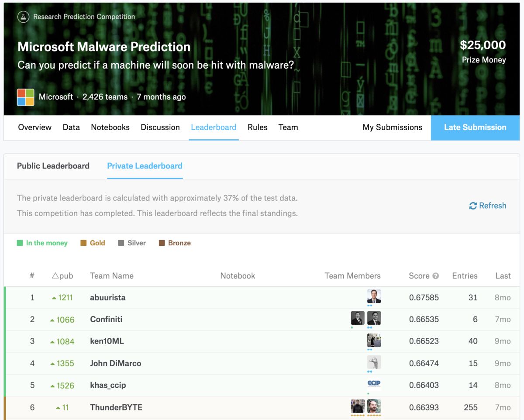This screenshot has width=524, height=420.
Task: Click the Microsoft logo icon
Action: (x=25, y=97)
